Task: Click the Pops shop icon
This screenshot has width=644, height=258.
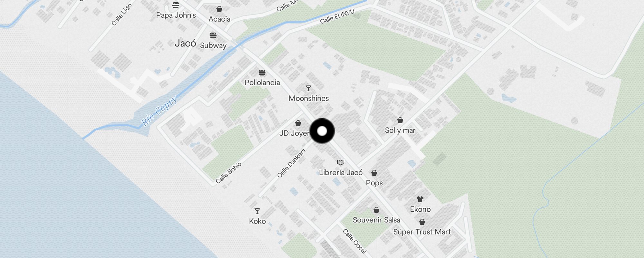Action: coord(374,173)
